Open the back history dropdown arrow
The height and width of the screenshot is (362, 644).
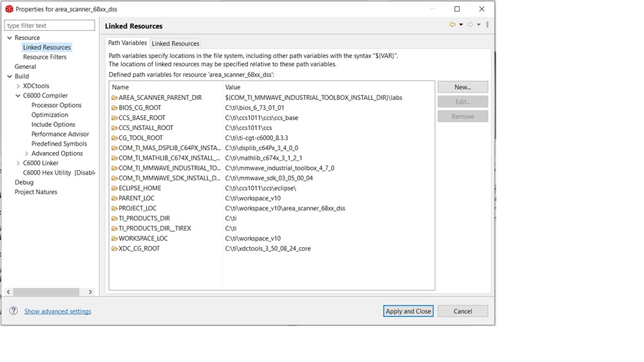click(x=461, y=24)
